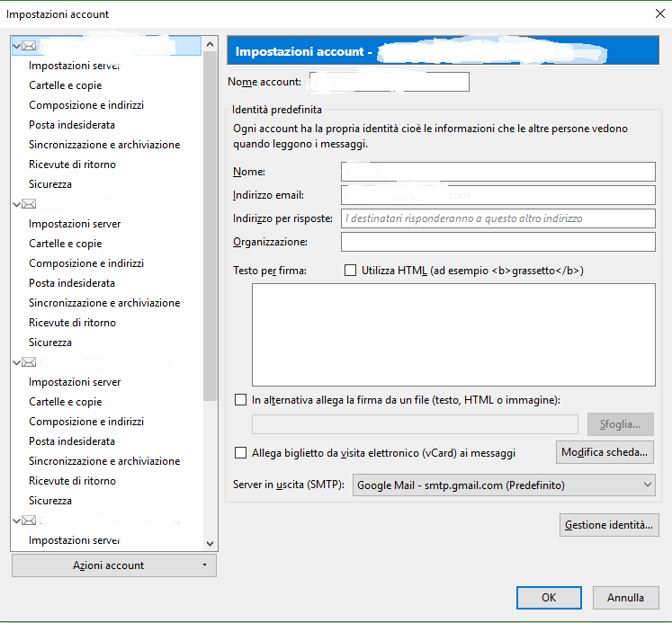Enable the Utilizza HTML checkbox
672x623 pixels.
[350, 271]
